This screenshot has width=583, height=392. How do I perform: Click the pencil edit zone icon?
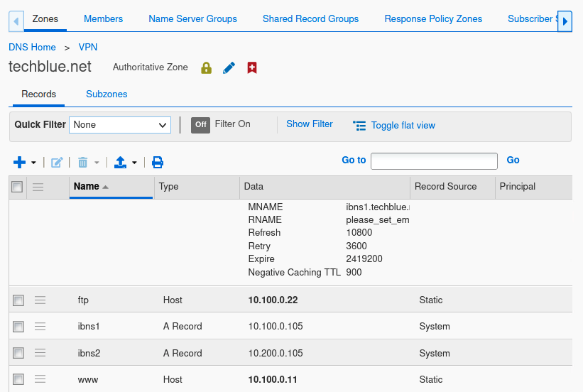coord(229,68)
